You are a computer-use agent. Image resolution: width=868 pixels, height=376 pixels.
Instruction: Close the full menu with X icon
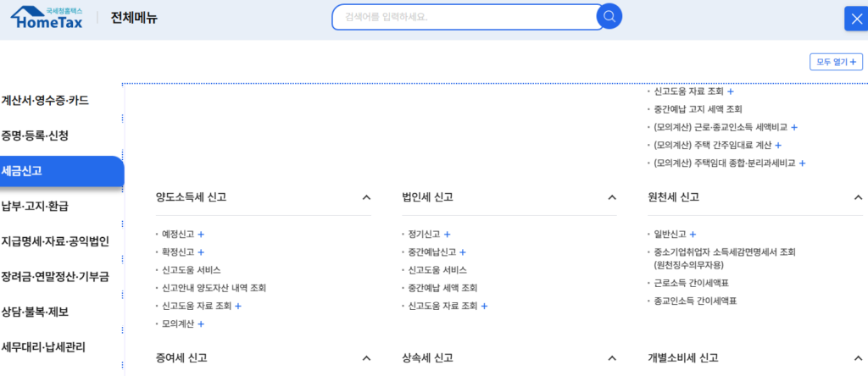[x=854, y=19]
